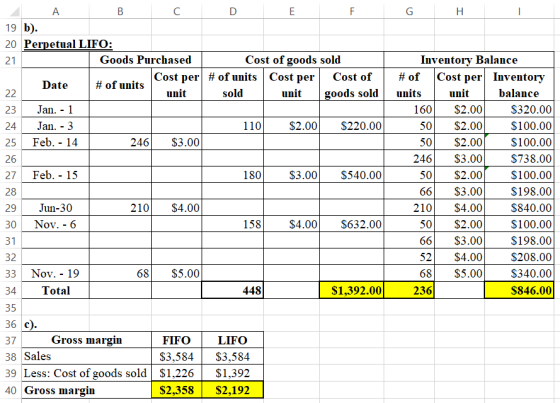This screenshot has width=560, height=403.
Task: Select the highlighted $846.00 total cell
Action: 519,290
